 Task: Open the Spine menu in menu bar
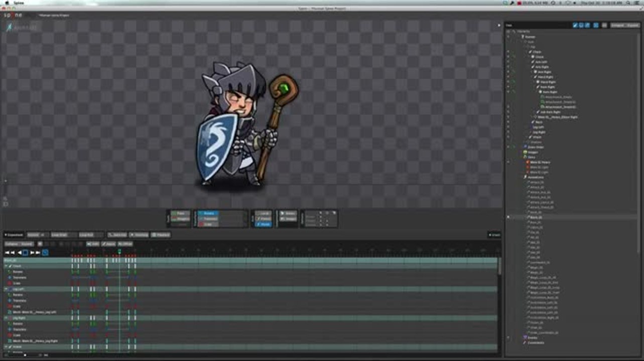point(19,3)
